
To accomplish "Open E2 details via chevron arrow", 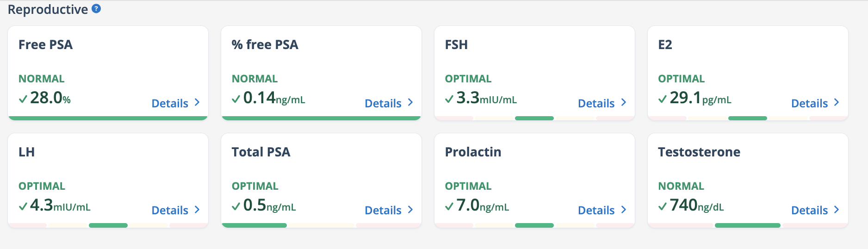I will click(x=837, y=102).
